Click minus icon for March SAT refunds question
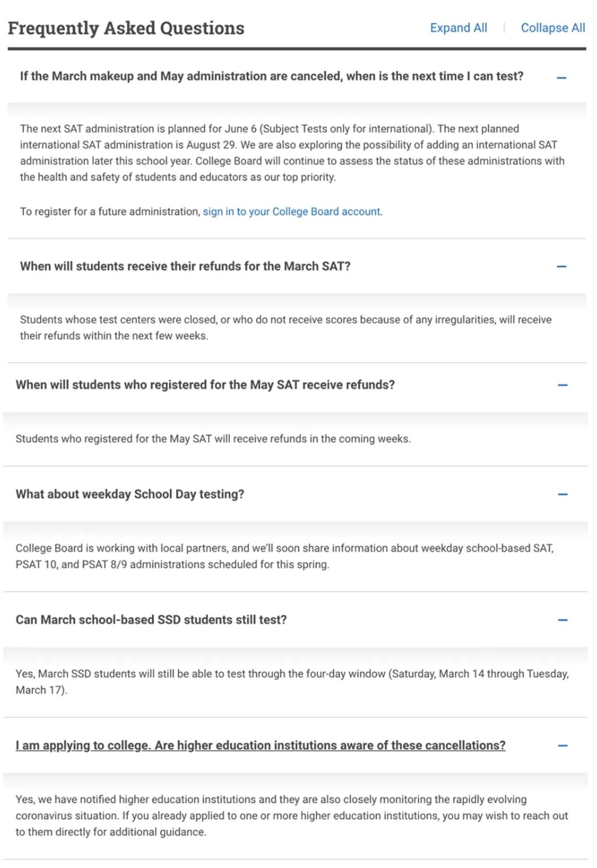The width and height of the screenshot is (597, 868). 562,266
